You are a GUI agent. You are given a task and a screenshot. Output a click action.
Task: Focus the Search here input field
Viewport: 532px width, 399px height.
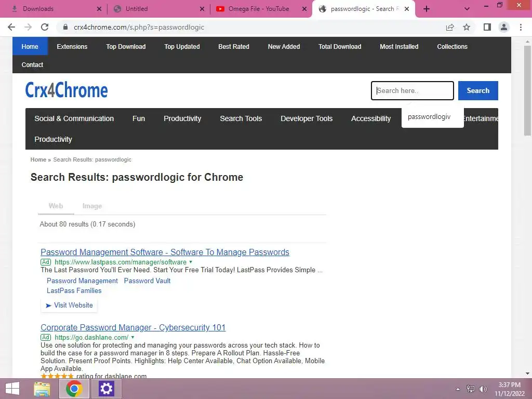point(412,90)
